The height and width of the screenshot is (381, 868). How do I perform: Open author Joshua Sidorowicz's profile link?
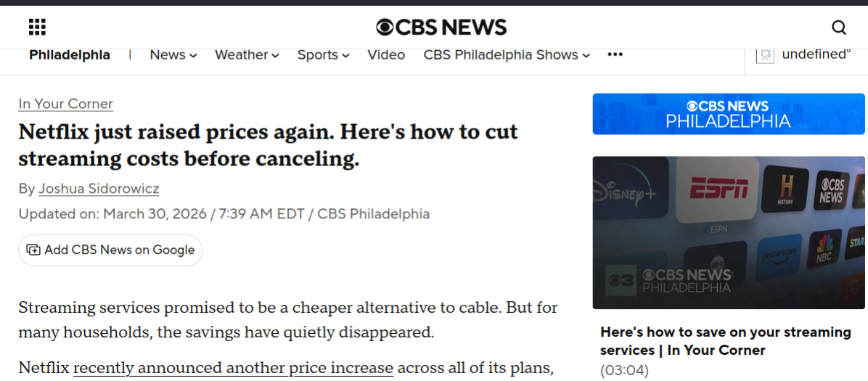point(99,189)
